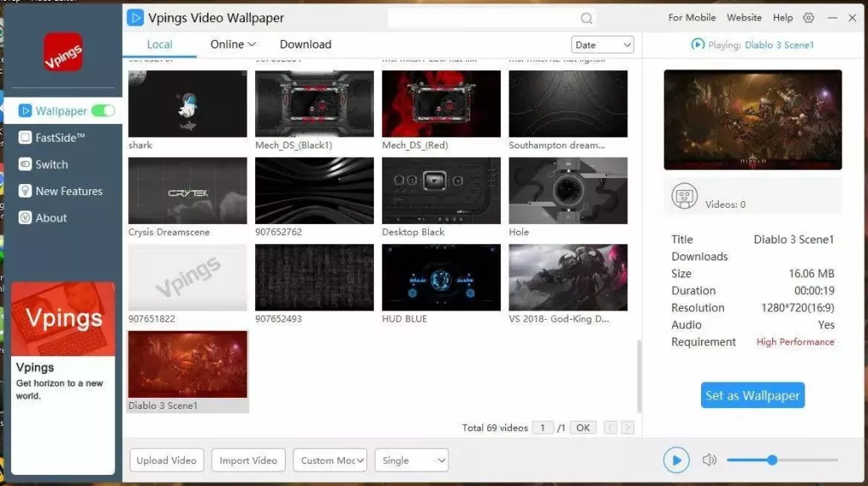Click in the search input field
868x486 pixels.
(484, 19)
